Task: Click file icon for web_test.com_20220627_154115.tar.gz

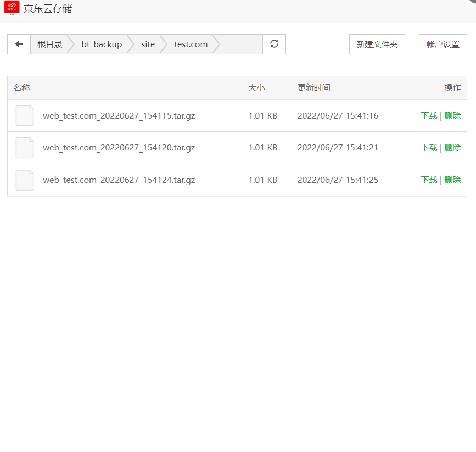Action: pyautogui.click(x=25, y=115)
